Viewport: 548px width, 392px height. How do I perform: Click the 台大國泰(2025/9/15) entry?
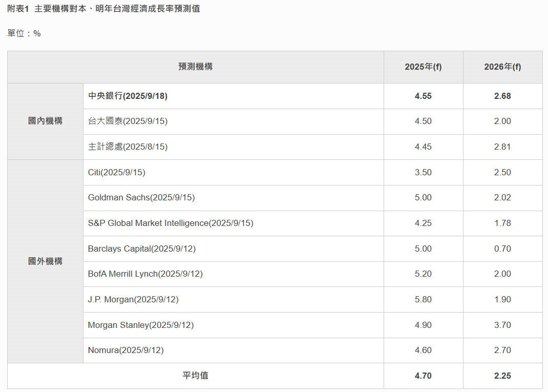pyautogui.click(x=128, y=121)
